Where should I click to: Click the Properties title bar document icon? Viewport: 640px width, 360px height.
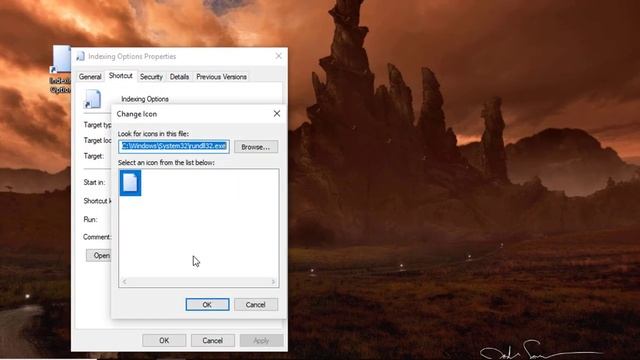tap(80, 56)
